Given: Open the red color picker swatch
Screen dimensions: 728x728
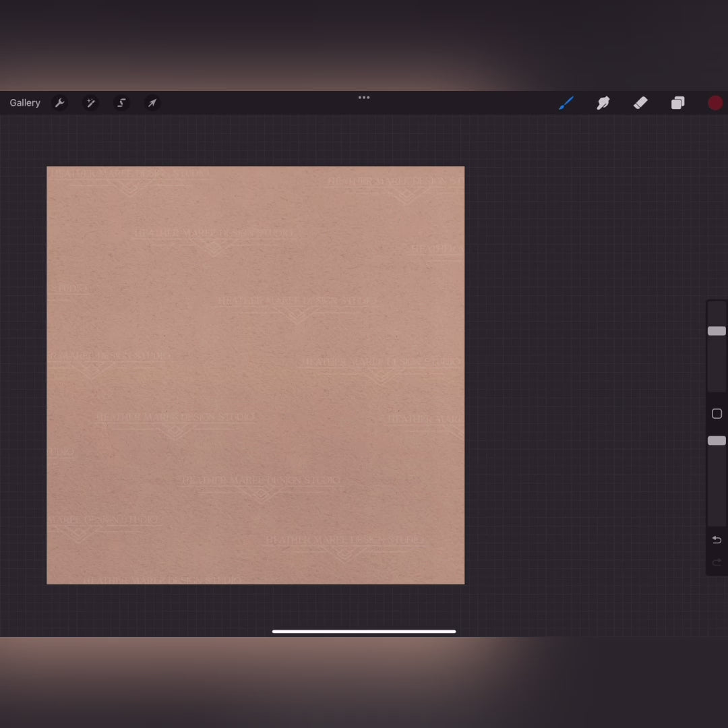Looking at the screenshot, I should point(715,103).
